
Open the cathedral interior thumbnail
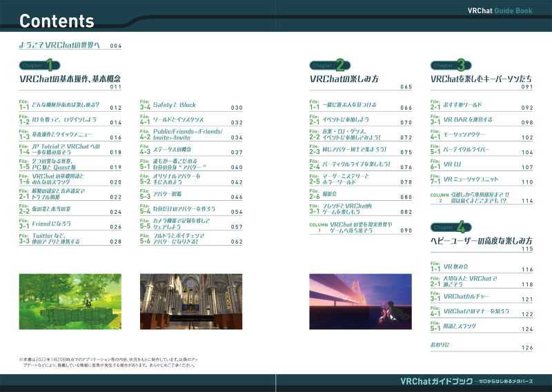coord(191,302)
